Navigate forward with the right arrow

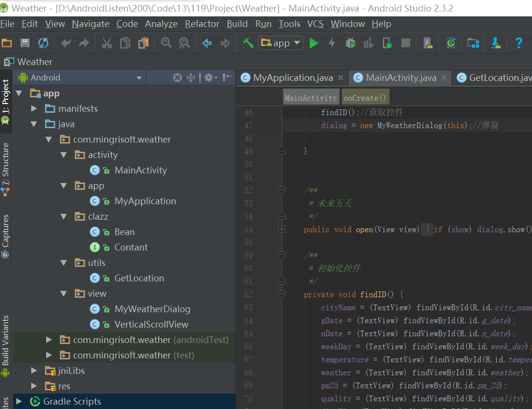coord(225,43)
